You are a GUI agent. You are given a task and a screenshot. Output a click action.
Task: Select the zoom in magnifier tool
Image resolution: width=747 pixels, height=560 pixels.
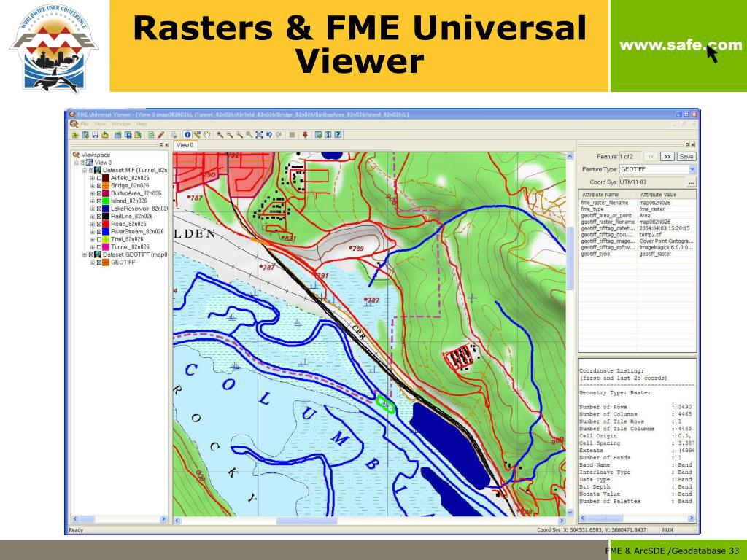click(x=220, y=135)
